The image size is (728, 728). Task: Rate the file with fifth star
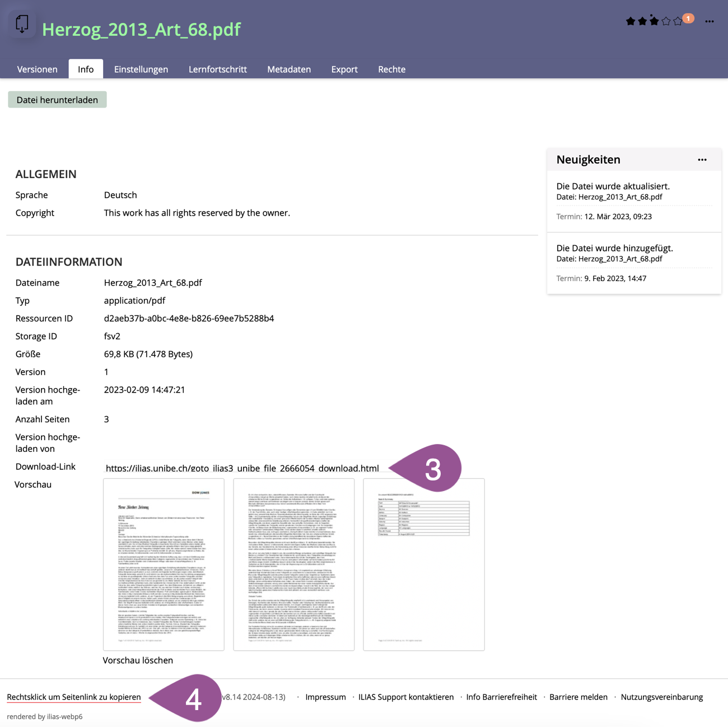(678, 21)
